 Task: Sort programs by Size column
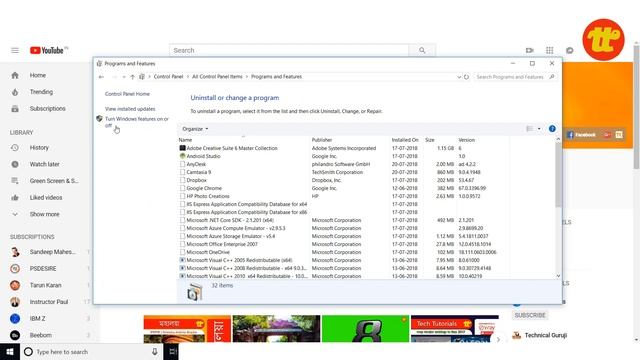click(x=429, y=140)
